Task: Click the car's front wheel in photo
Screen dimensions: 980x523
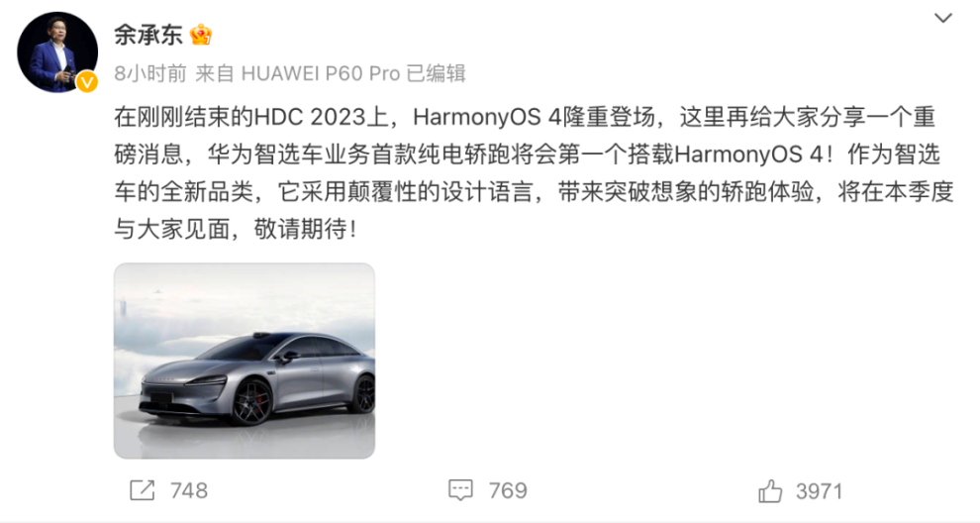Action: point(252,402)
